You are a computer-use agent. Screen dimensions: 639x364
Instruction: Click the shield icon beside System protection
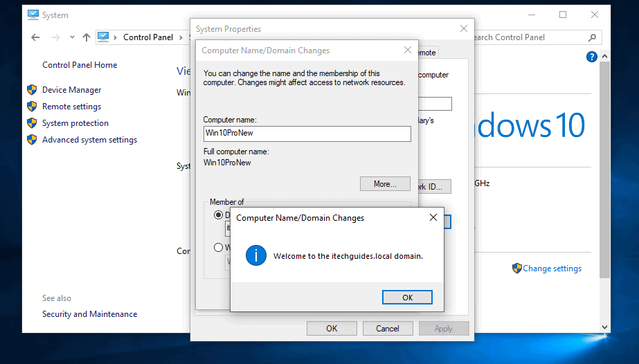[x=32, y=123]
